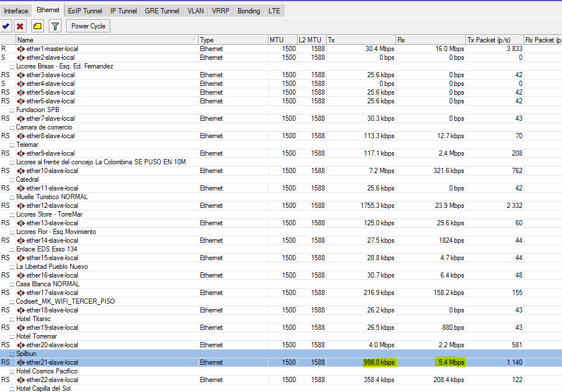The height and width of the screenshot is (392, 562).
Task: Click the ether1-master-local interface icon
Action: pyautogui.click(x=21, y=49)
